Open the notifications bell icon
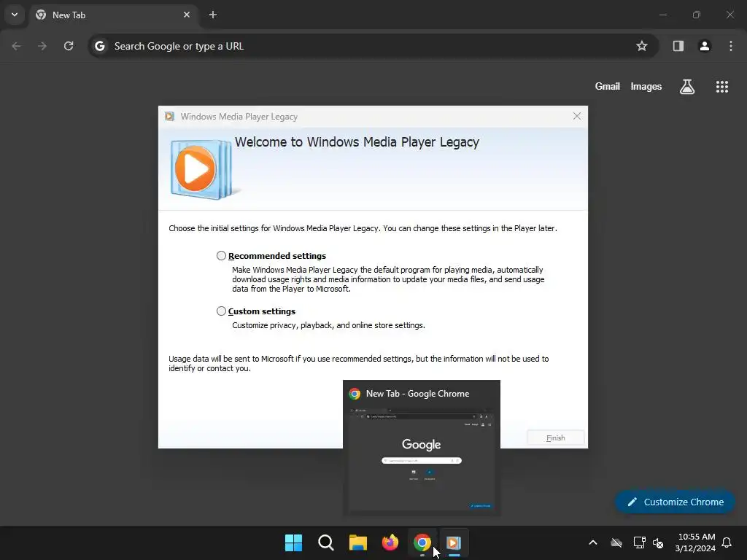 tap(727, 542)
